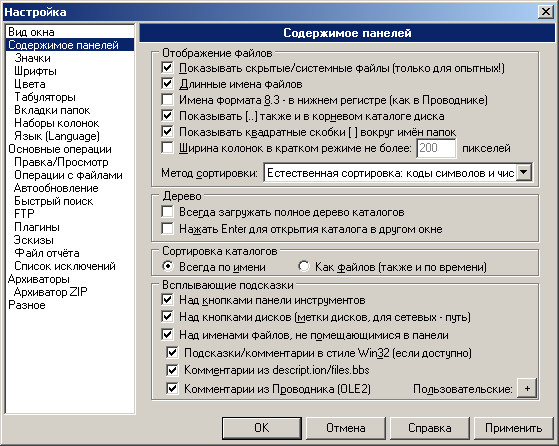
Task: Click the user-defined tooltips plus button
Action: pyautogui.click(x=527, y=388)
